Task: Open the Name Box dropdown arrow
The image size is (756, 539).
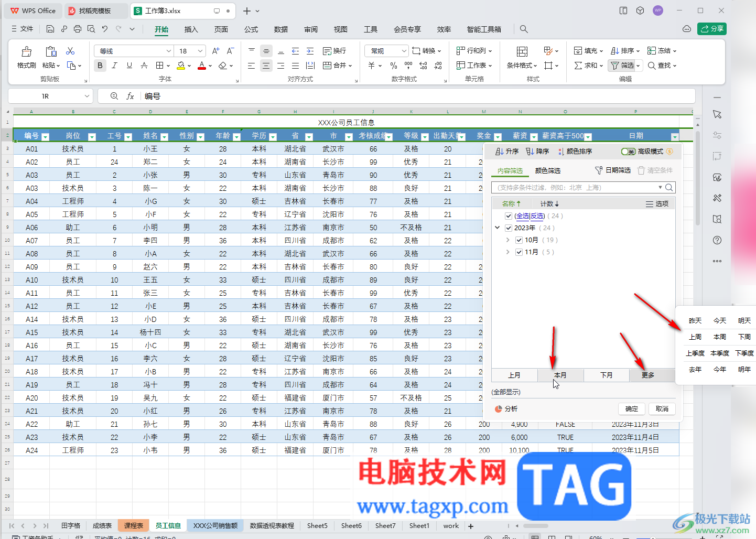Action: [x=87, y=96]
